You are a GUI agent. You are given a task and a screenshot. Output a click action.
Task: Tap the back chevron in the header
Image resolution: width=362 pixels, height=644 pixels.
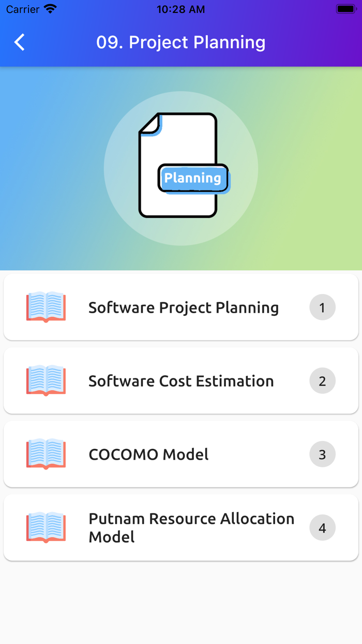pyautogui.click(x=19, y=42)
